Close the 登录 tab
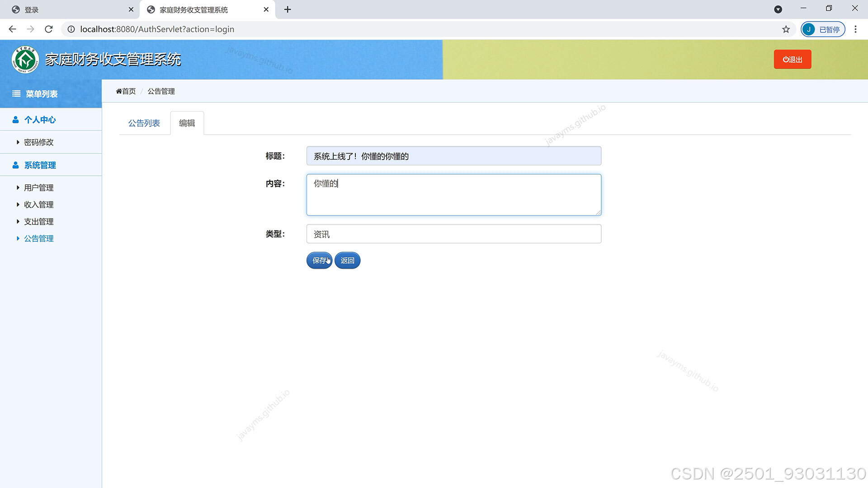The height and width of the screenshot is (488, 868). pyautogui.click(x=131, y=9)
